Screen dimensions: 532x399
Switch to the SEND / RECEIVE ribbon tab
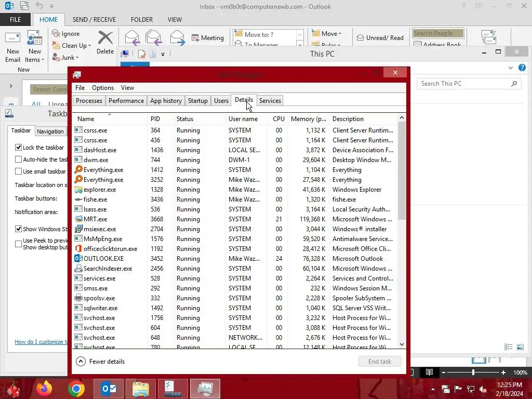94,19
